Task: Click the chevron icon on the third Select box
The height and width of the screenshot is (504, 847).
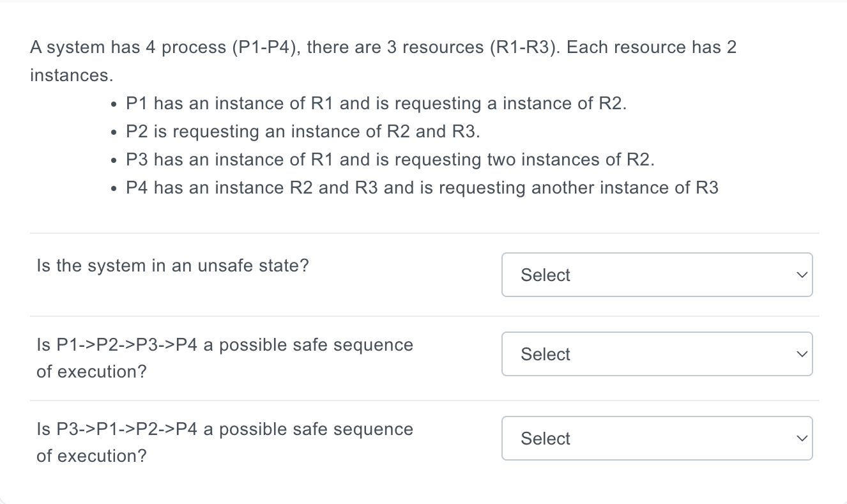Action: tap(802, 438)
